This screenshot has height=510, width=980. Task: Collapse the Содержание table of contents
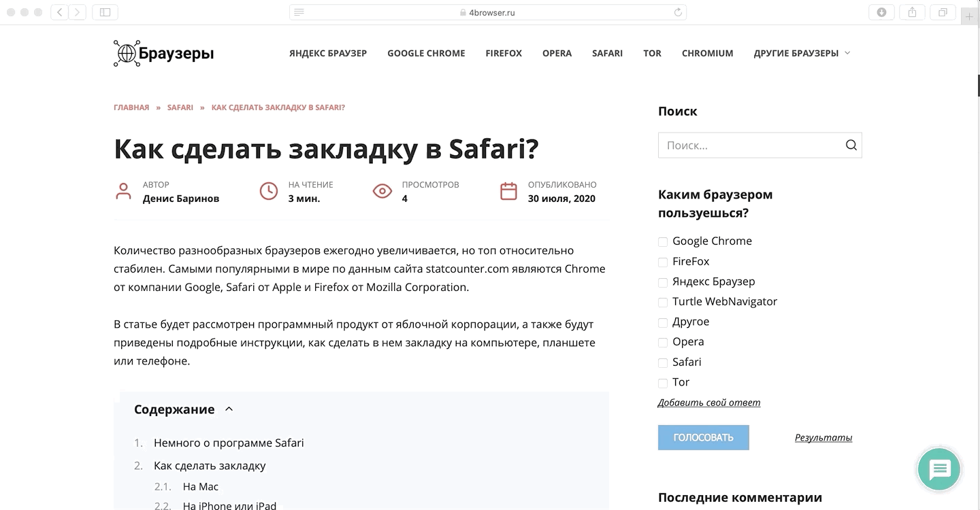(x=229, y=409)
